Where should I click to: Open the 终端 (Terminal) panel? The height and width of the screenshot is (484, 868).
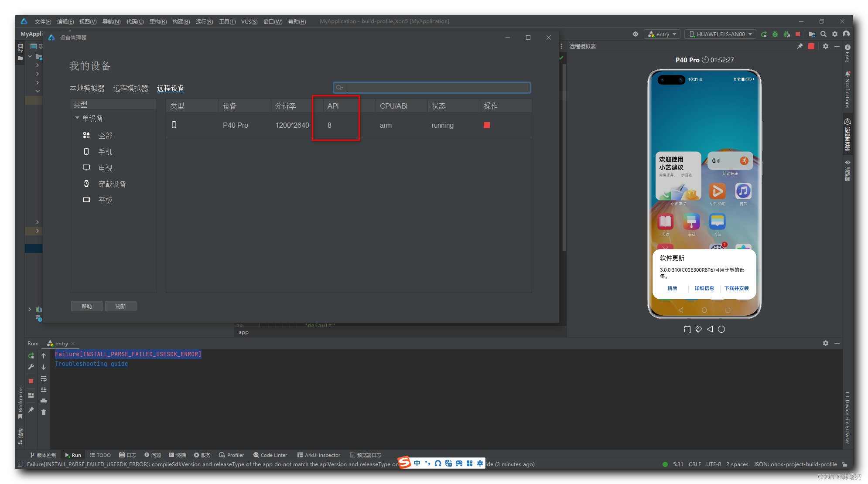click(x=177, y=455)
